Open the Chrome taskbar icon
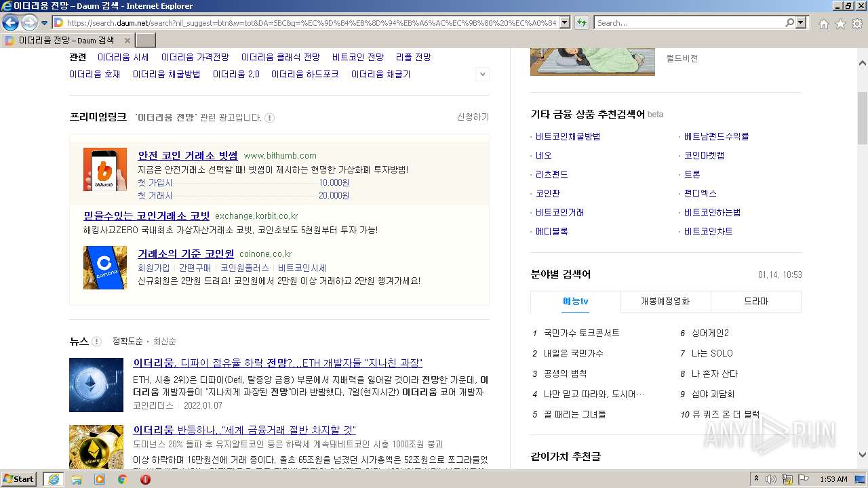The image size is (868, 488). tap(122, 479)
